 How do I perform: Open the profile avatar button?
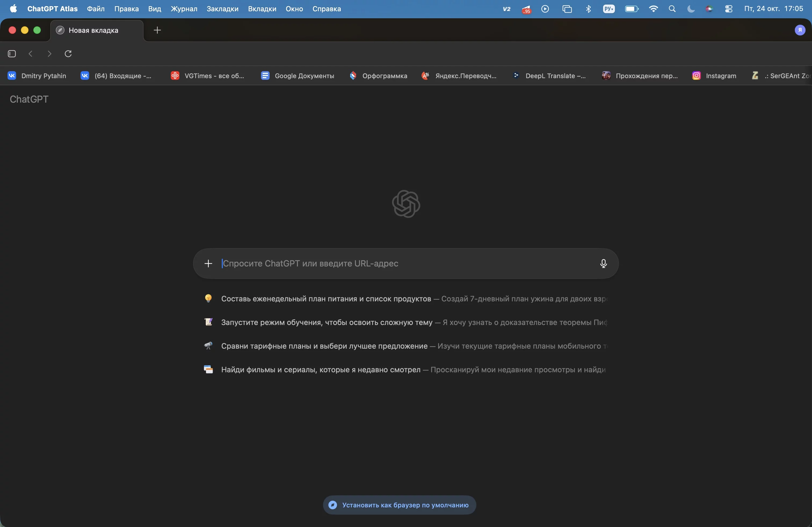800,30
